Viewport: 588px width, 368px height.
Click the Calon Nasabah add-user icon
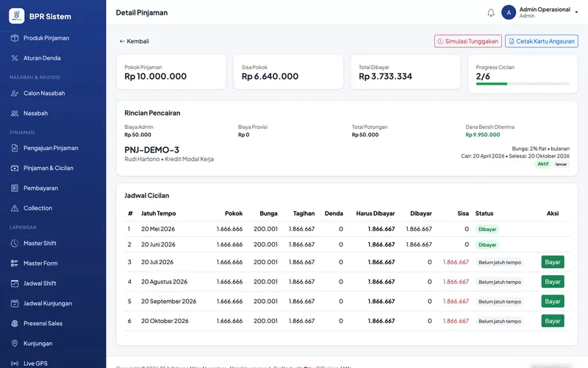click(15, 93)
